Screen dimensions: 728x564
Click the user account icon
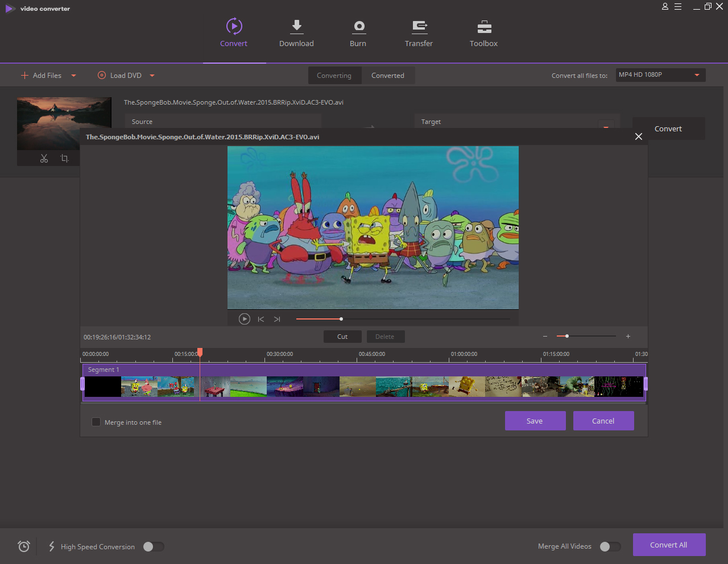pos(665,6)
